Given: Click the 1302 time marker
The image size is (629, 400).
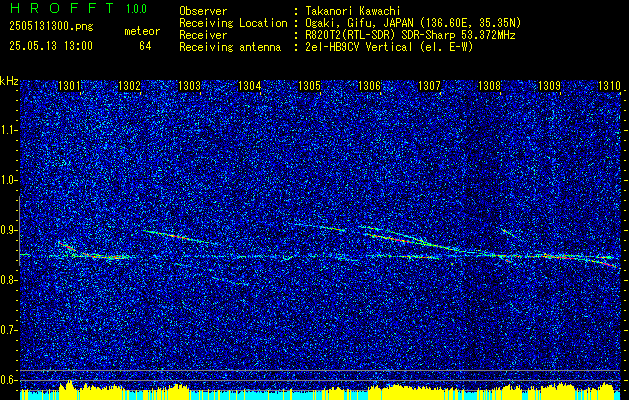Looking at the screenshot, I should click(x=129, y=85).
